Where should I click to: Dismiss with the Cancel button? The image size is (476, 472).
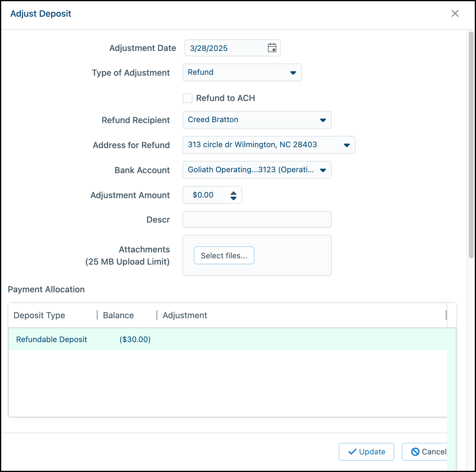pos(424,452)
